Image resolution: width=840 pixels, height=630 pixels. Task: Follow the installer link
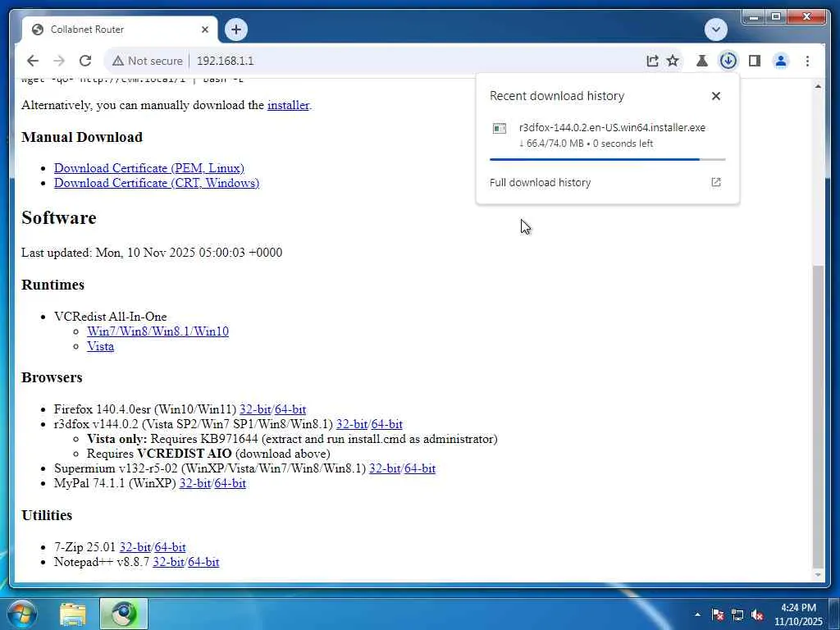288,105
